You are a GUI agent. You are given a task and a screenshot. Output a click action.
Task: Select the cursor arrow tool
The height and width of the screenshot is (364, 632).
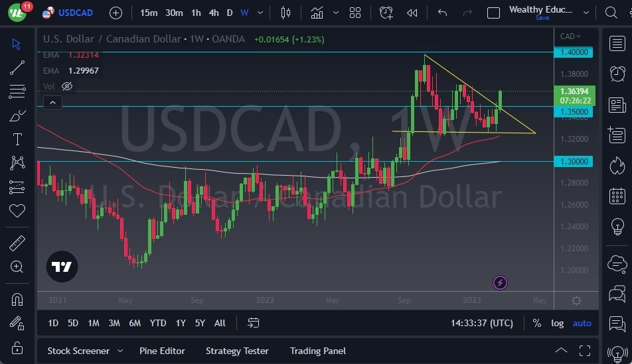pyautogui.click(x=17, y=44)
